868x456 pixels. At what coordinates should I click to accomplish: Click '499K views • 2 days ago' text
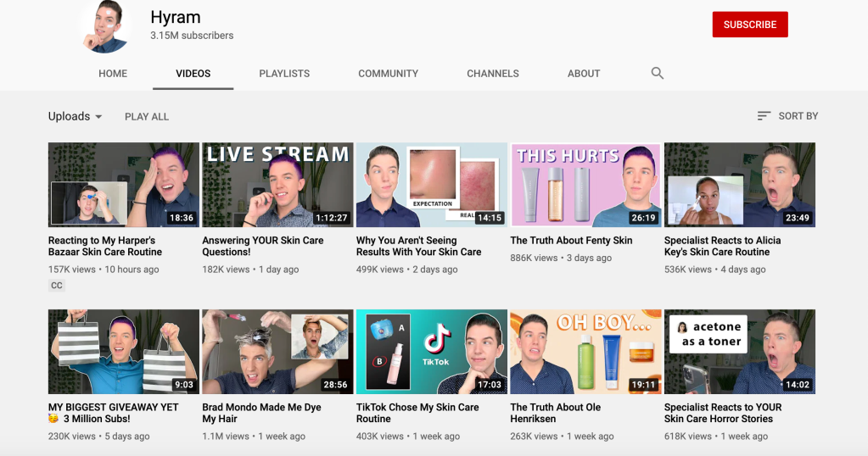[407, 270]
